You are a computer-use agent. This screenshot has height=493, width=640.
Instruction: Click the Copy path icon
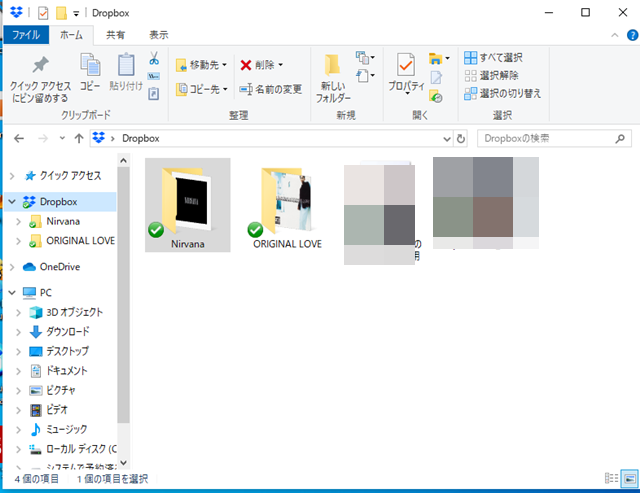[153, 76]
